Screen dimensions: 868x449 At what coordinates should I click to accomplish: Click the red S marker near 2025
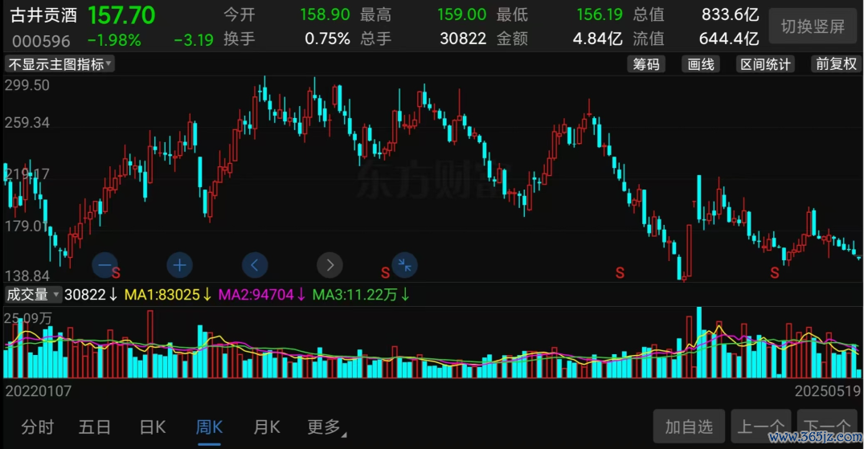[775, 273]
